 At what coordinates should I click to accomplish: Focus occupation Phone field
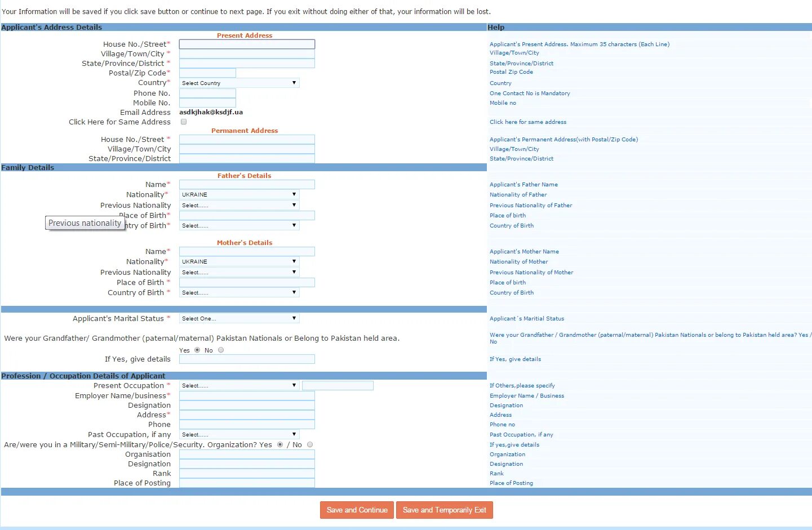[x=247, y=424]
